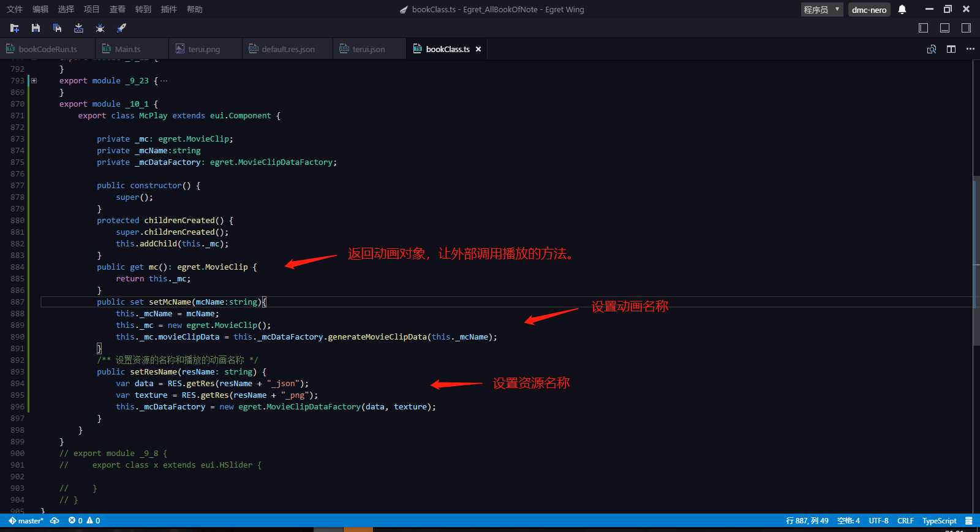Click the cloud sync icon in status bar

tap(55, 521)
